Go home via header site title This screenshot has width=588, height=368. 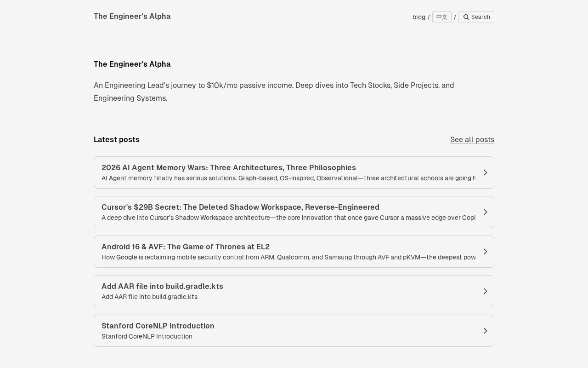(x=132, y=17)
